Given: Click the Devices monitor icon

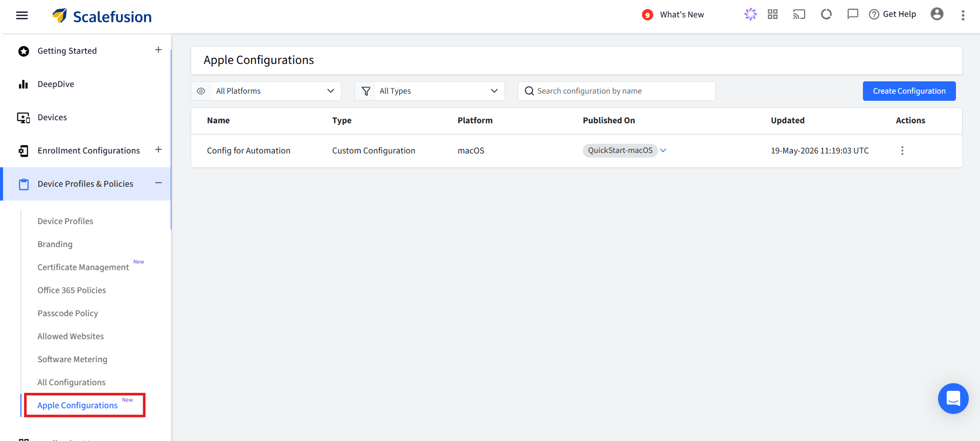Looking at the screenshot, I should [24, 118].
